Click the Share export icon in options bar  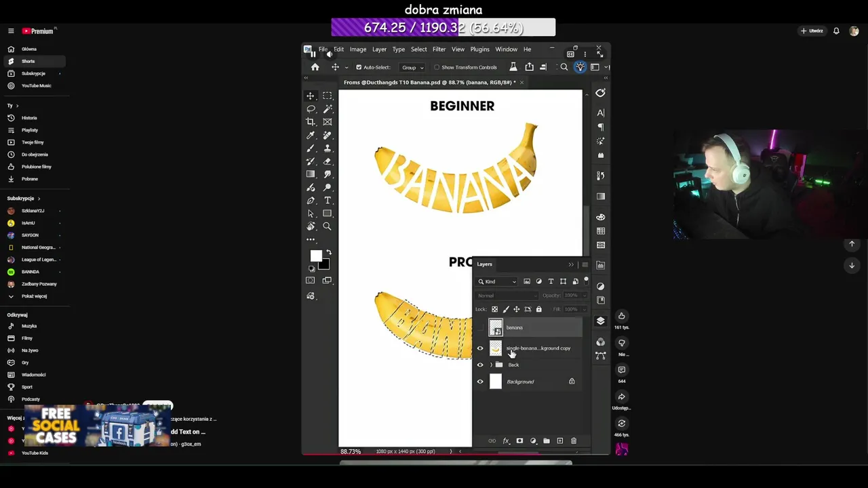(x=529, y=67)
